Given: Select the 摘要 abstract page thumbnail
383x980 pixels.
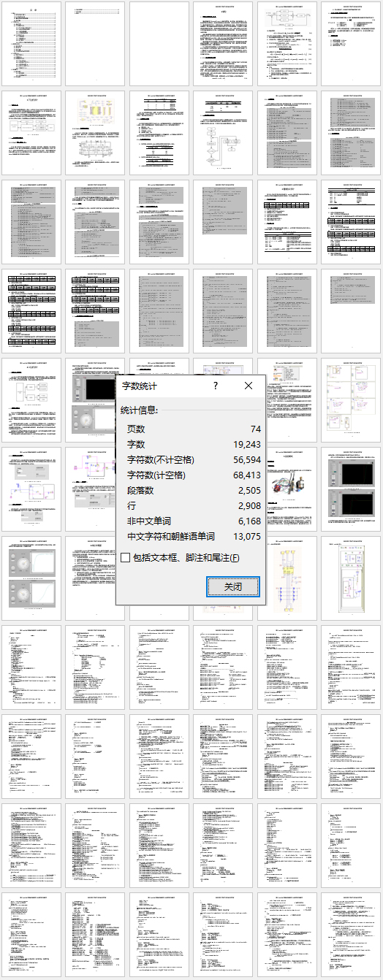Looking at the screenshot, I should click(x=223, y=44).
